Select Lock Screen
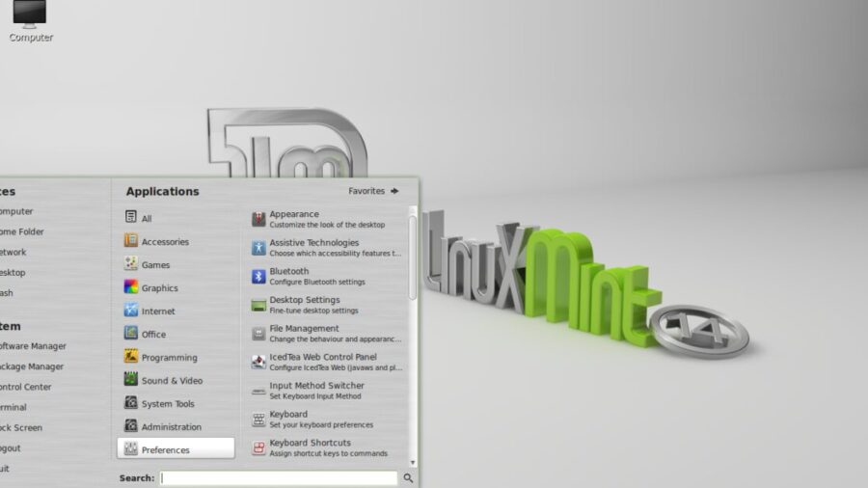 click(x=21, y=428)
